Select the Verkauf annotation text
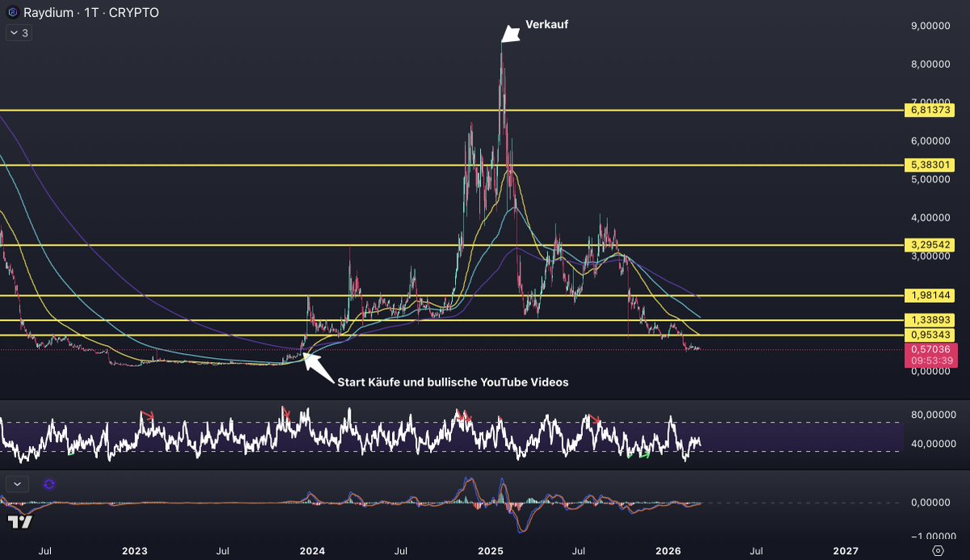 pos(547,25)
